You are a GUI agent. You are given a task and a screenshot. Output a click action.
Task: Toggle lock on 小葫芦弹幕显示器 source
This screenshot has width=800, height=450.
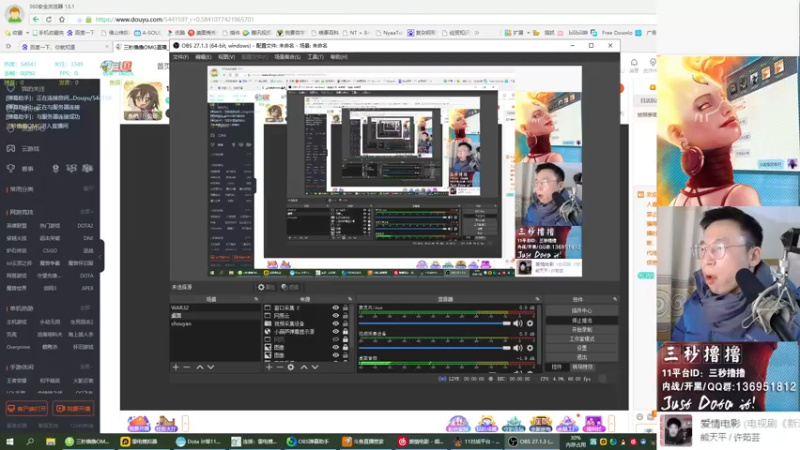click(x=345, y=332)
